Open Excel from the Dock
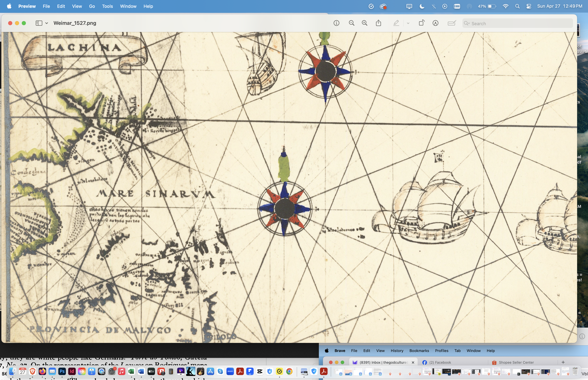This screenshot has height=380, width=588. coord(131,371)
